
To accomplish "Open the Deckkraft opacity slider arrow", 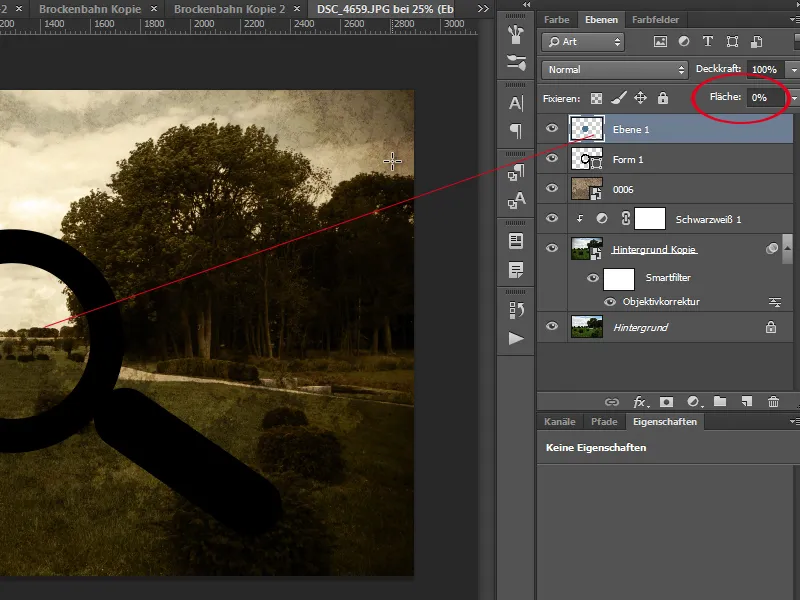I will (793, 70).
